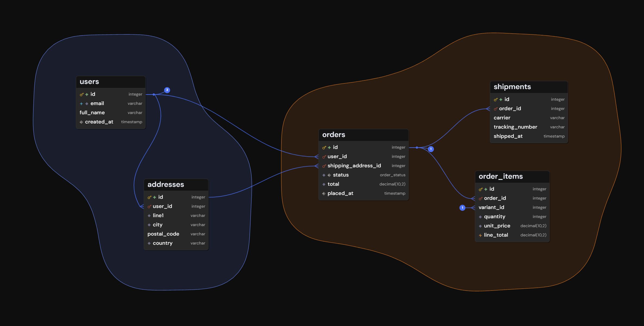
Task: Click the not-null diamond beside orders total
Action: click(324, 184)
